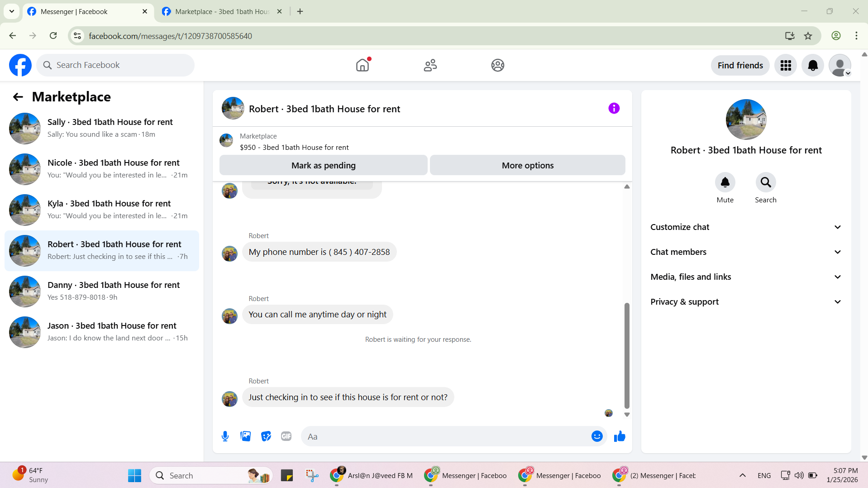The width and height of the screenshot is (868, 488).
Task: Open the account profile avatar menu
Action: [840, 66]
